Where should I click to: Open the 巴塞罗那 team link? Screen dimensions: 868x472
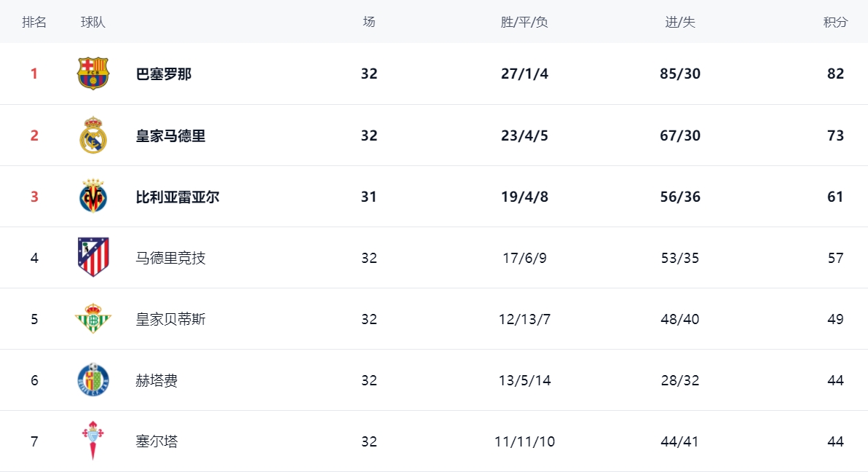[164, 74]
